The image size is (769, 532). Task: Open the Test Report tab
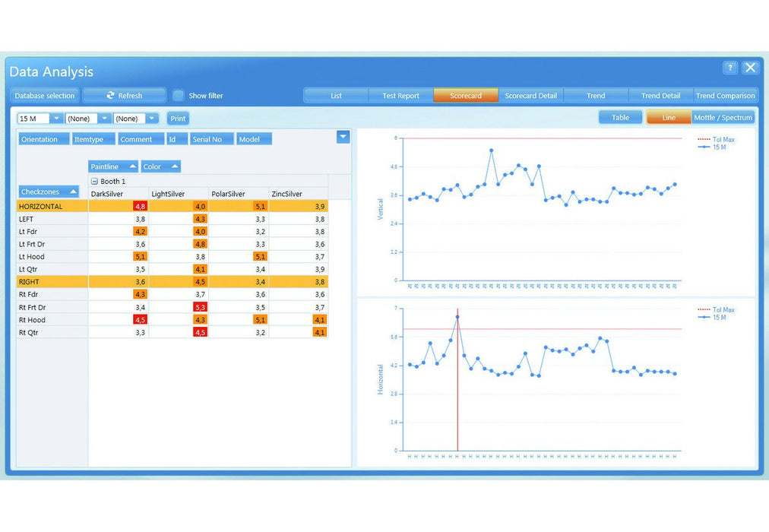click(x=400, y=96)
